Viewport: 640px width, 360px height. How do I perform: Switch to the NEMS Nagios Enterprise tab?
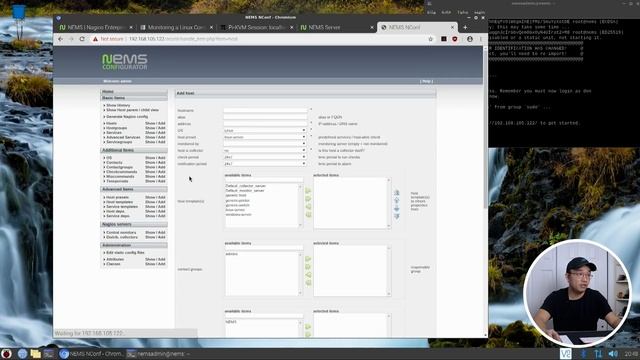(x=95, y=27)
